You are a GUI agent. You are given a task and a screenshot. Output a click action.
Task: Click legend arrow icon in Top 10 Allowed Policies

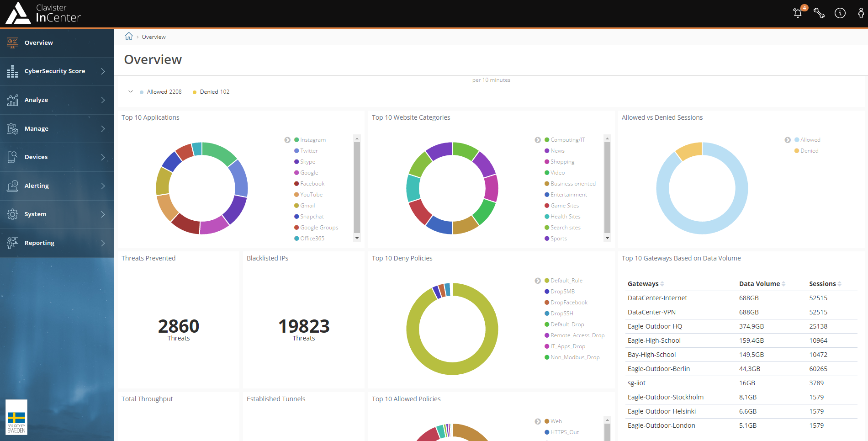pyautogui.click(x=538, y=421)
